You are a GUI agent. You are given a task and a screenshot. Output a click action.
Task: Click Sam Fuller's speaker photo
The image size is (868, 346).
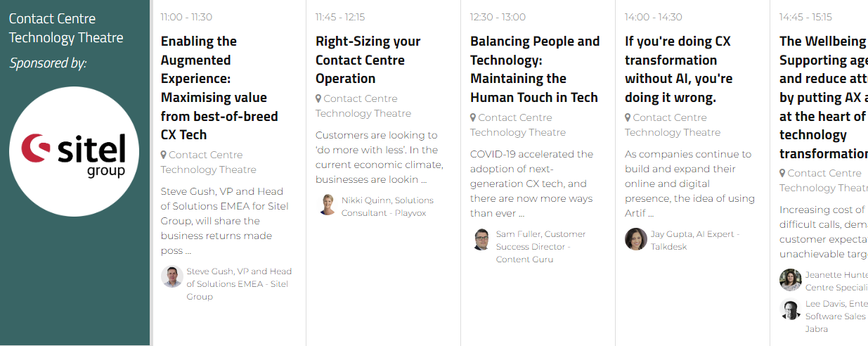pos(481,239)
